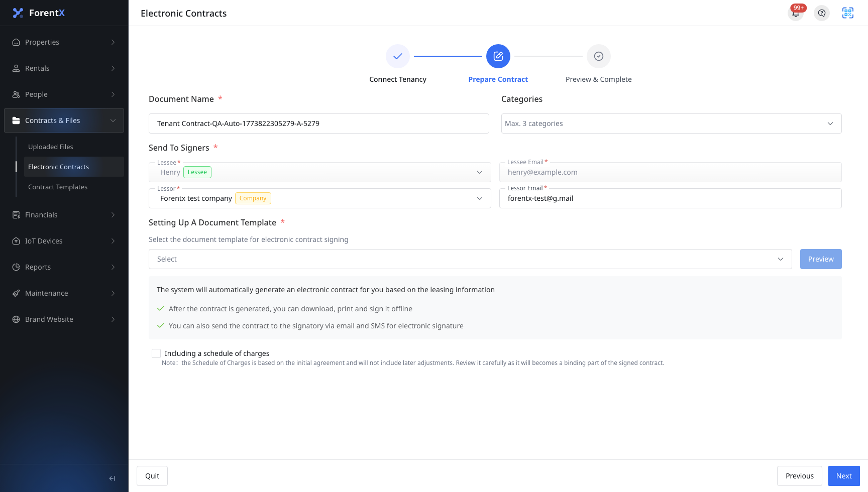Screen dimensions: 868x492
Task: Open the People menu item
Action: (x=64, y=94)
